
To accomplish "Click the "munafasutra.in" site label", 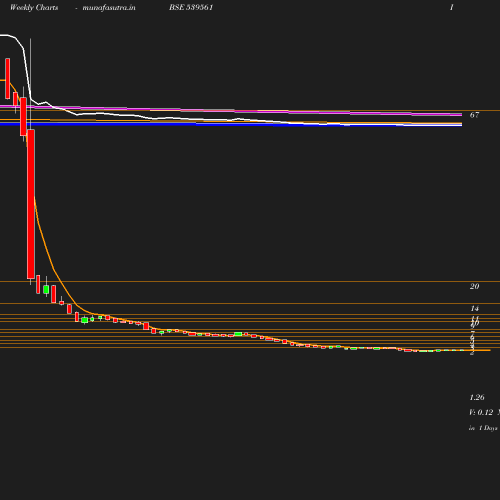I will [109, 8].
